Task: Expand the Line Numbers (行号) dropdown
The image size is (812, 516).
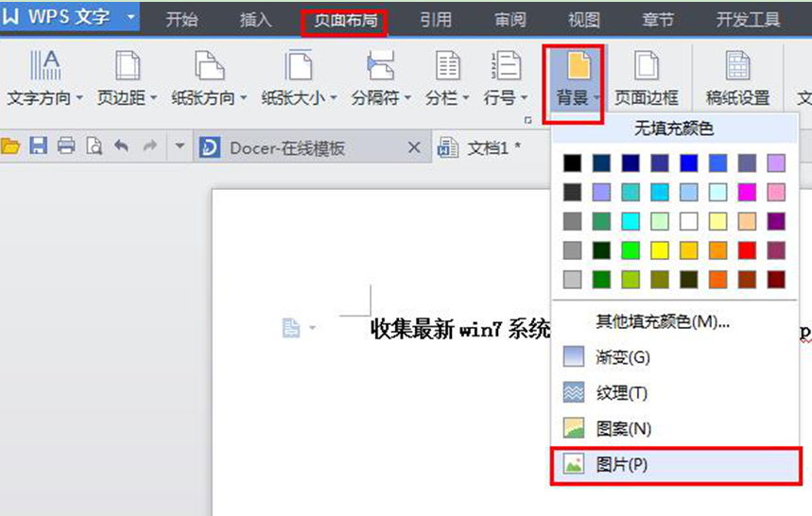Action: pos(523,98)
